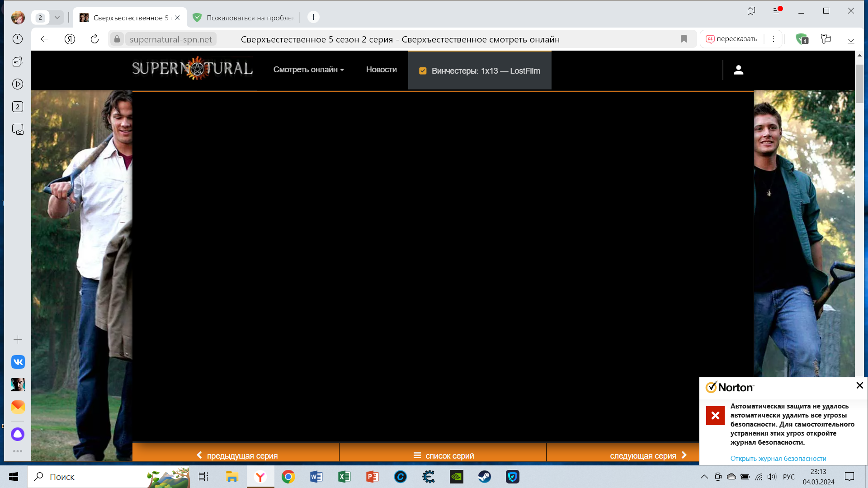868x488 pixels.
Task: Switch to Пожаловаться на проблему tab
Action: point(244,18)
